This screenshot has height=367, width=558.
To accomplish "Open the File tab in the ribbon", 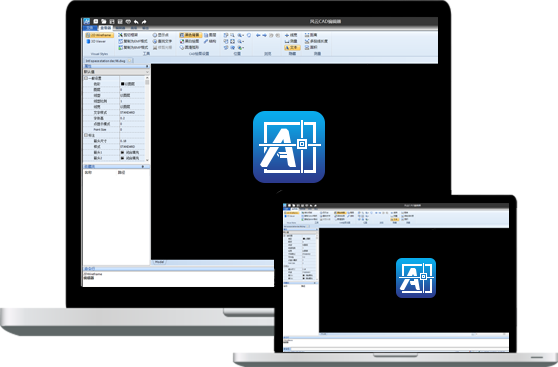I will [90, 28].
